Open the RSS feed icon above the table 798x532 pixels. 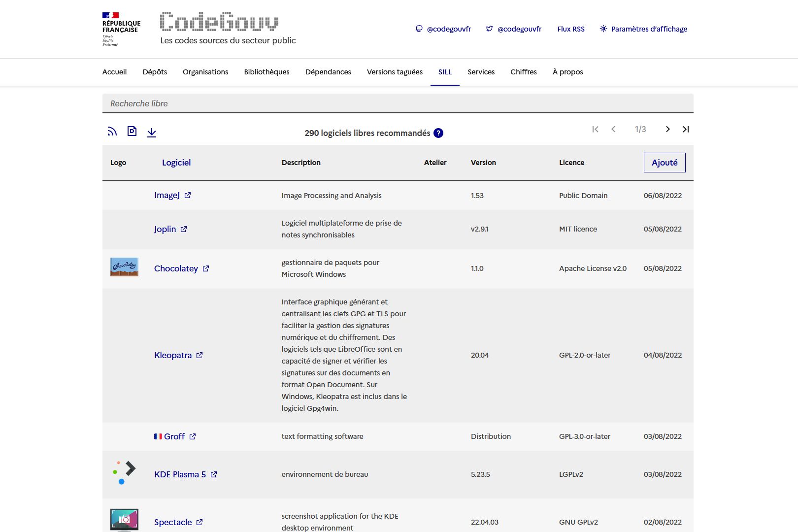click(x=112, y=132)
